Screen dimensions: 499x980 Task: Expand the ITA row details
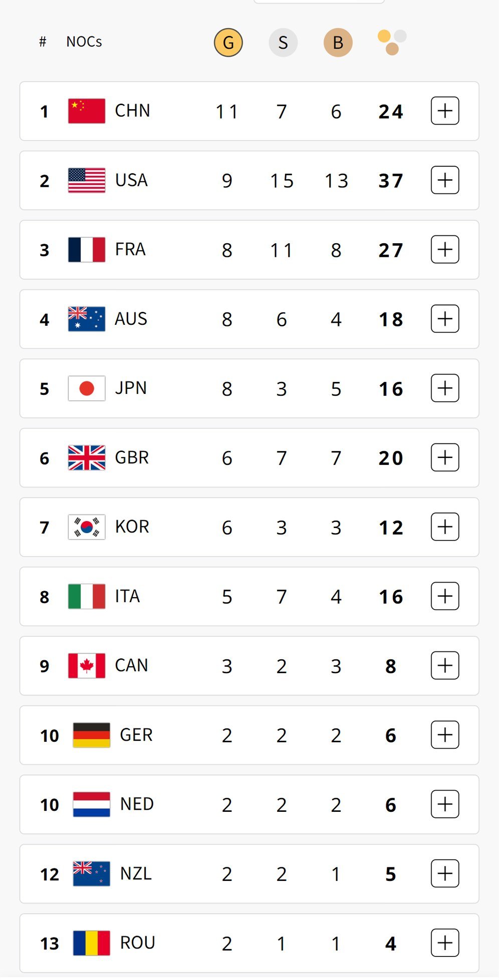coord(445,596)
